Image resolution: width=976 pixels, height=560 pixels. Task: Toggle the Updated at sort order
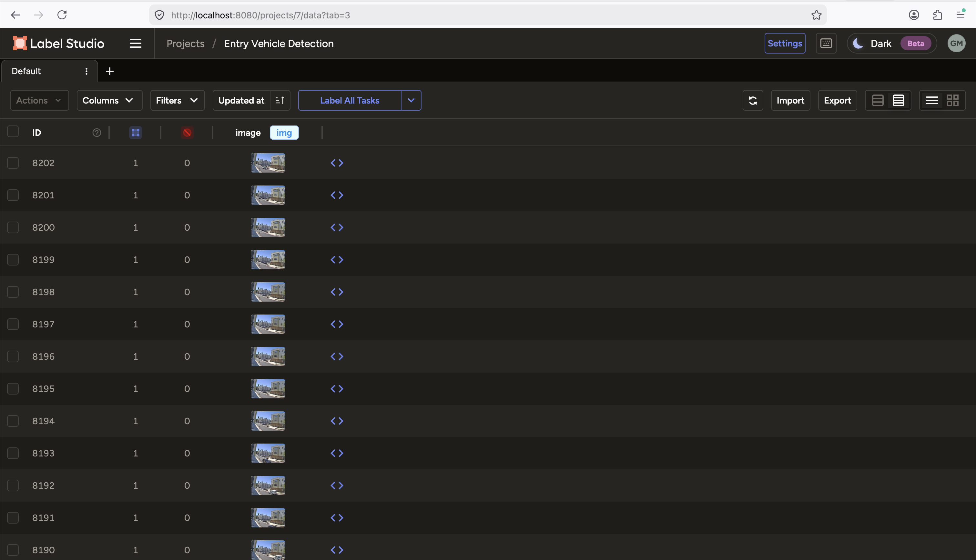pyautogui.click(x=280, y=100)
